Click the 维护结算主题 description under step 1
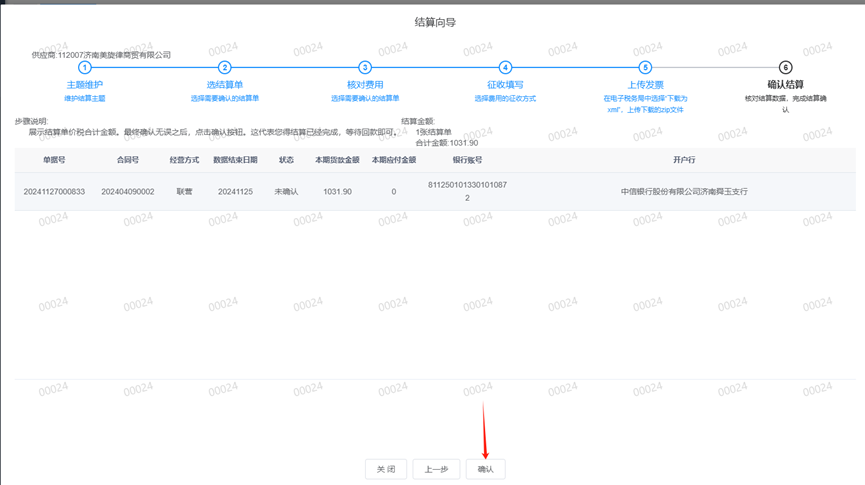Image resolution: width=865 pixels, height=485 pixels. pyautogui.click(x=84, y=98)
